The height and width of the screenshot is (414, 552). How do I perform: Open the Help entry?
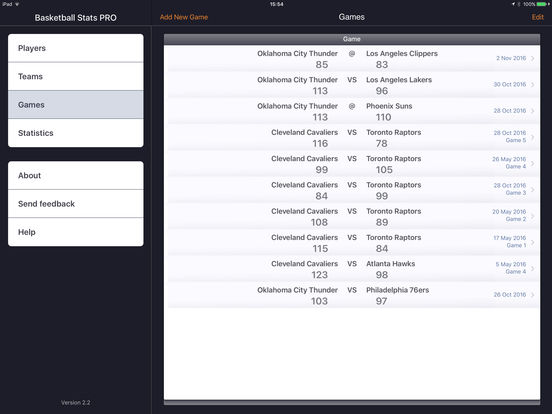(x=76, y=232)
